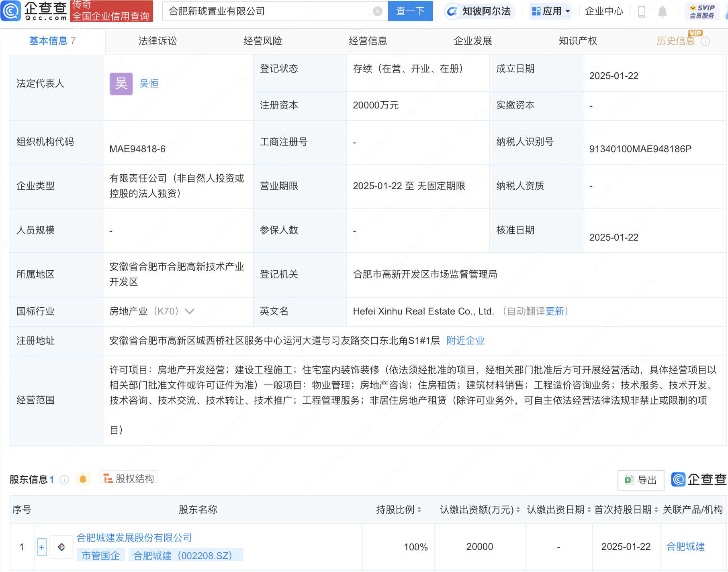This screenshot has height=572, width=728.
Task: Switch to 经营信息 tab
Action: 368,41
